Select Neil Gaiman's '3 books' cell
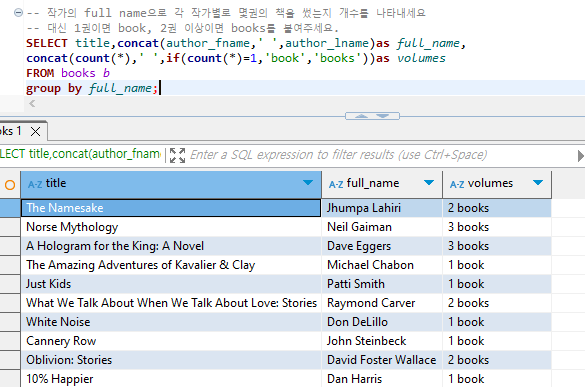 497,227
